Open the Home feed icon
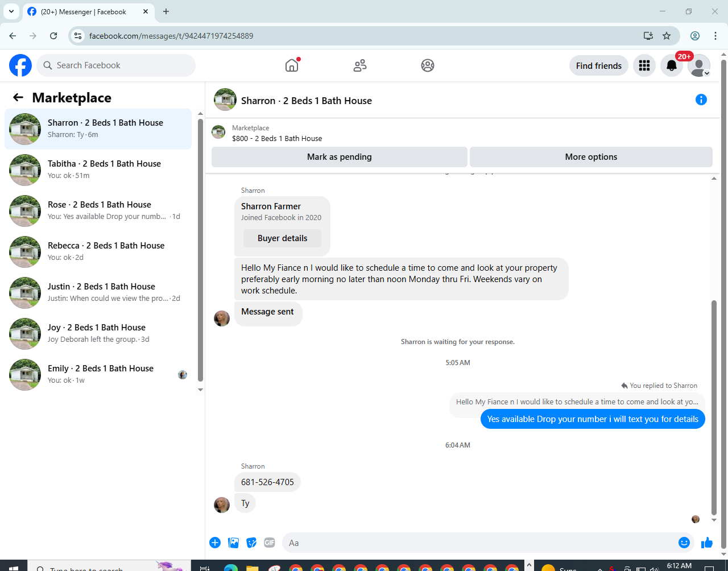Image resolution: width=728 pixels, height=571 pixels. point(292,65)
